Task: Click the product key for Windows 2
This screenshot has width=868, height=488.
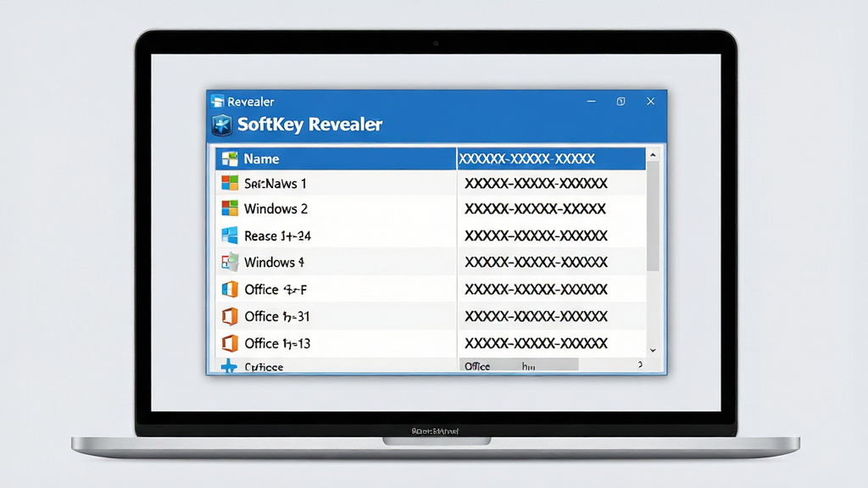Action: [x=536, y=208]
